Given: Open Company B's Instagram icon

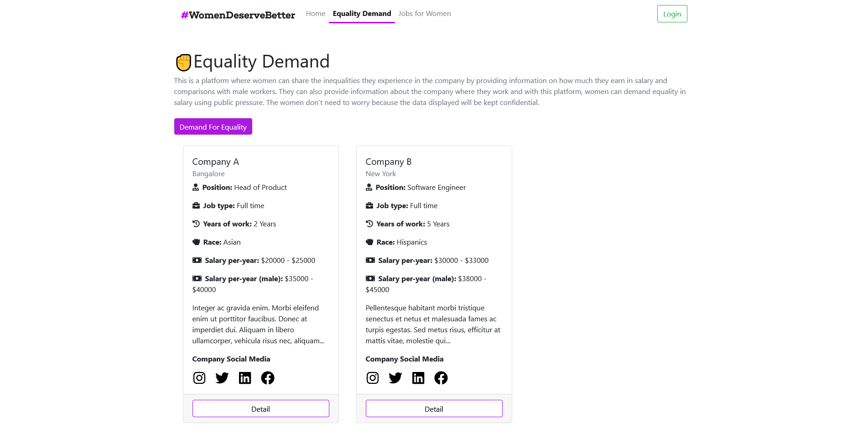Looking at the screenshot, I should 373,378.
